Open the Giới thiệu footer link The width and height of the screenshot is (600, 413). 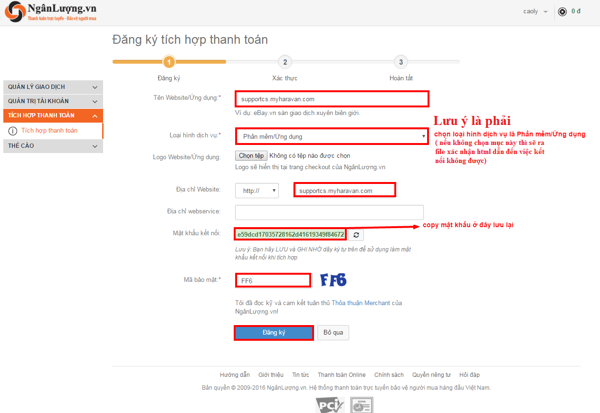pos(271,375)
